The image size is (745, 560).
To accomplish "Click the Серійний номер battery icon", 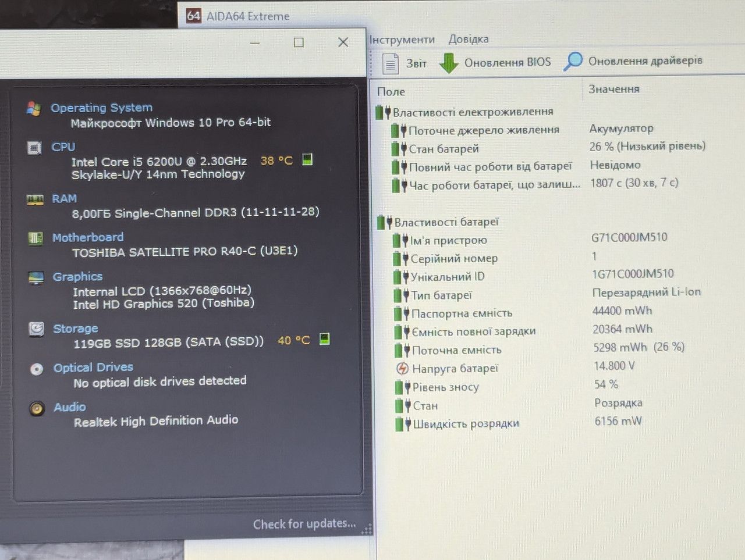I will click(401, 259).
